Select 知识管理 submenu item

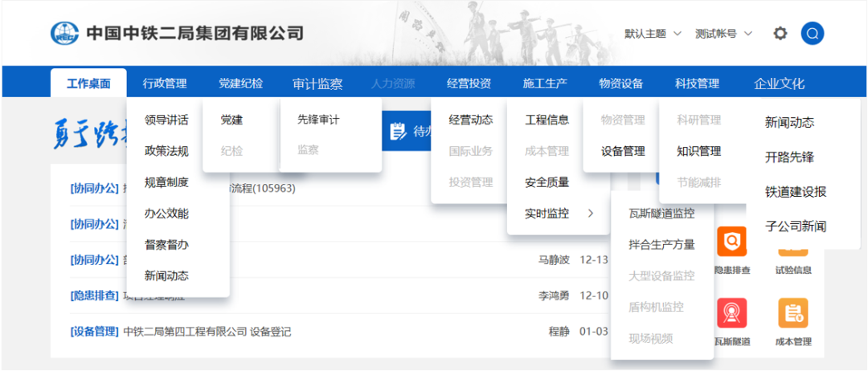(699, 151)
